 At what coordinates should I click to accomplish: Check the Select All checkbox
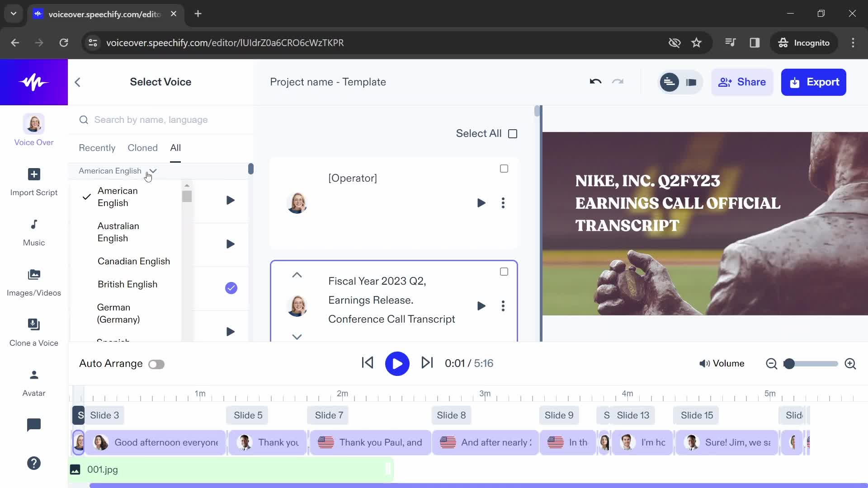click(x=512, y=133)
